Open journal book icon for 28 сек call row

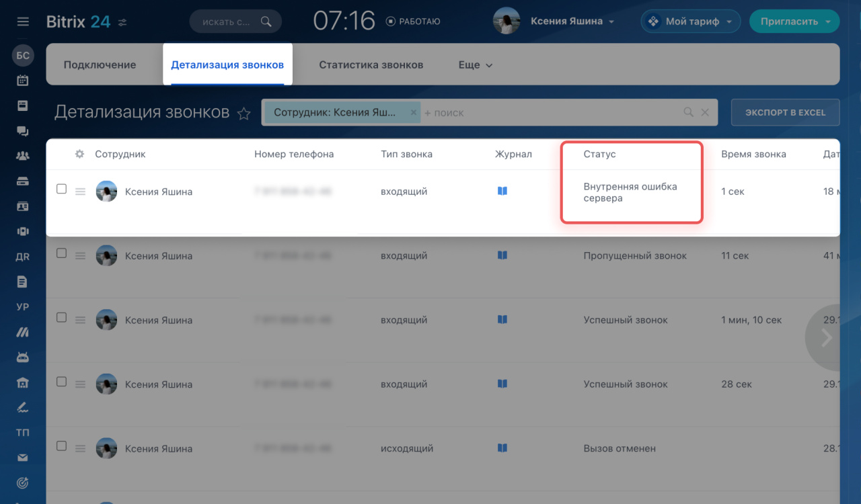coord(502,384)
